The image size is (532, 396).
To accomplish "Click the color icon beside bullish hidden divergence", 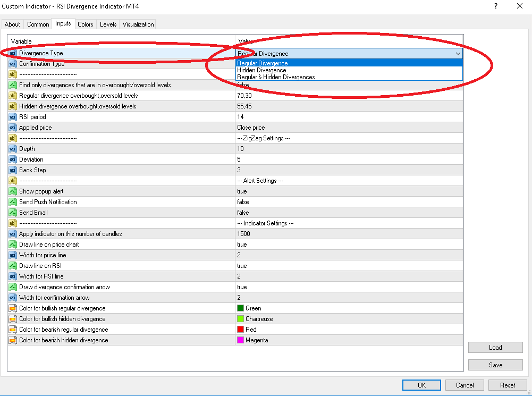I will [13, 319].
